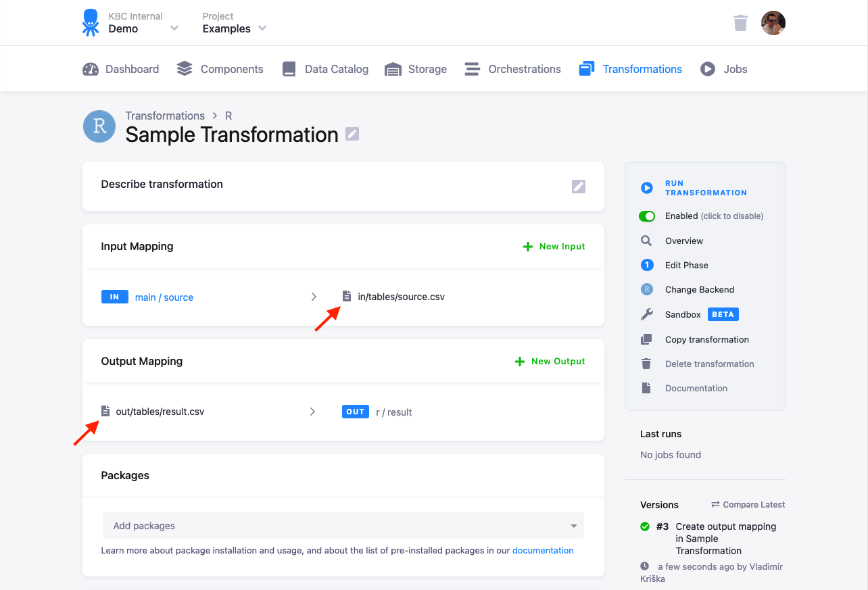Image resolution: width=868 pixels, height=590 pixels.
Task: Click Delete transformation
Action: click(710, 364)
